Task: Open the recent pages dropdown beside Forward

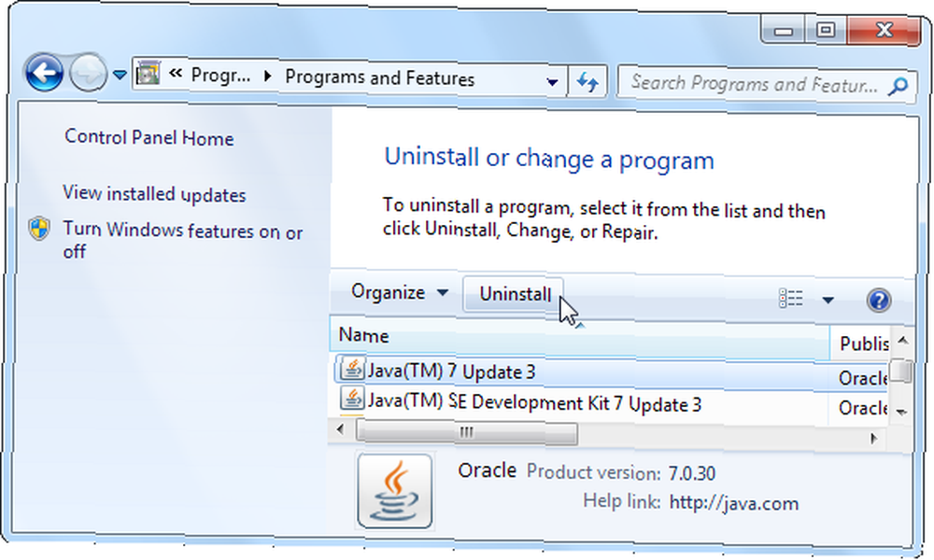Action: 120,75
